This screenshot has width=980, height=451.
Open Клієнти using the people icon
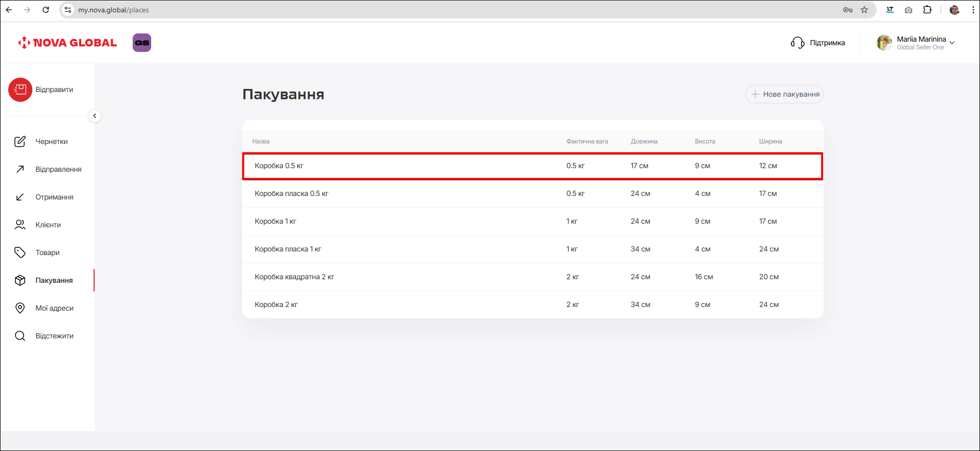click(x=20, y=225)
